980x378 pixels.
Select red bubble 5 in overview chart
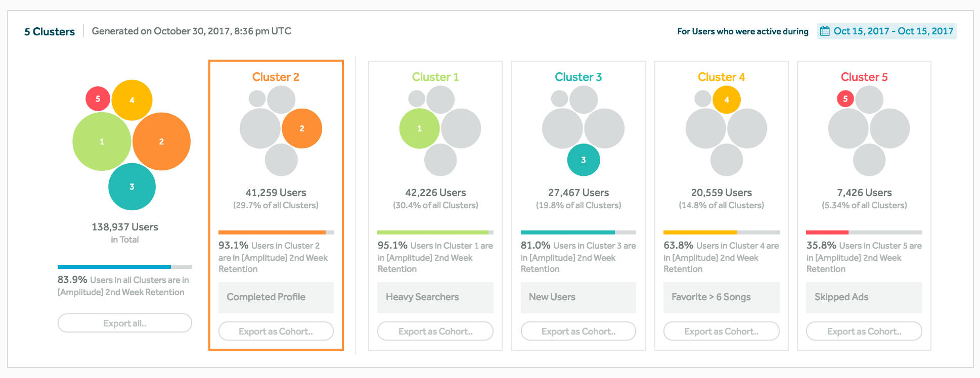click(98, 99)
